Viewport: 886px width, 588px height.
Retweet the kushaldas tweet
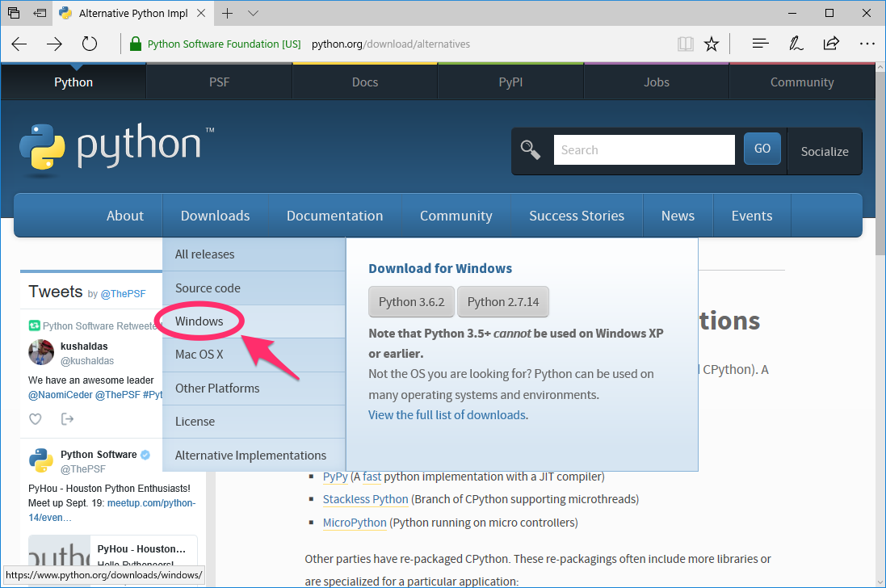point(68,419)
